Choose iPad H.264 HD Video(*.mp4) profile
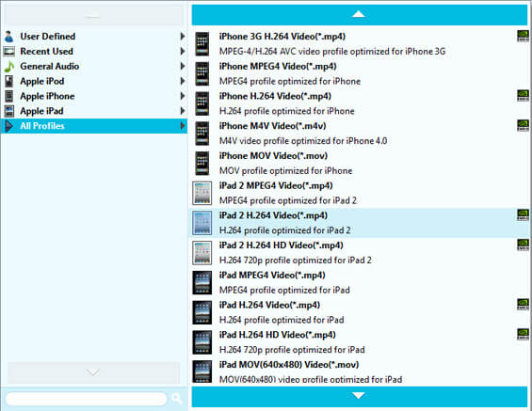Image resolution: width=532 pixels, height=411 pixels. point(360,342)
